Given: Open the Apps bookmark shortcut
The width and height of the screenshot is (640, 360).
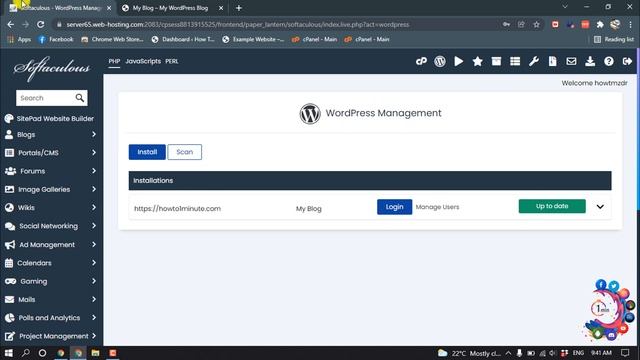Looking at the screenshot, I should coord(19,40).
